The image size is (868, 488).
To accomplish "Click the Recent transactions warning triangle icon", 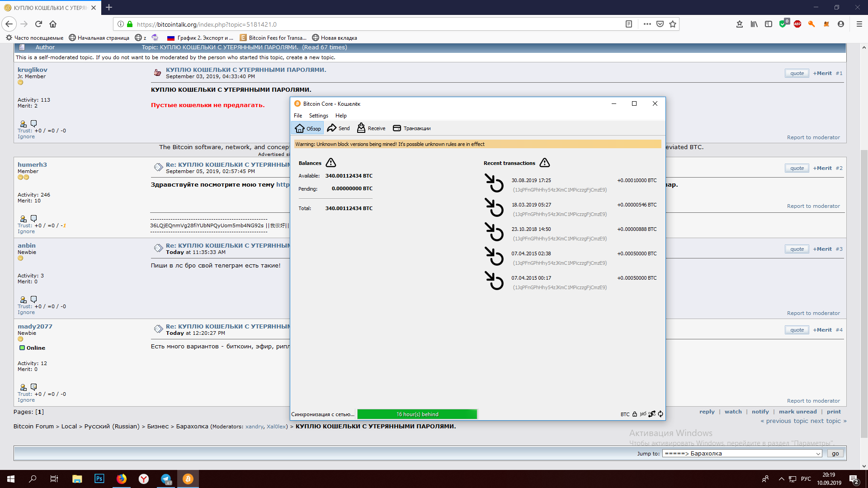I will pyautogui.click(x=545, y=163).
